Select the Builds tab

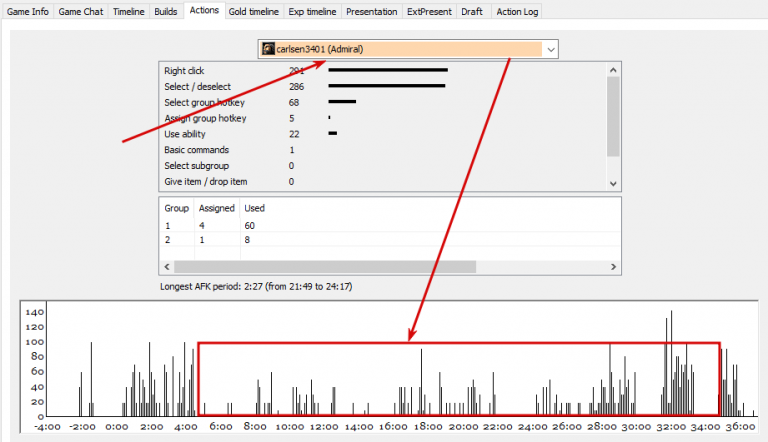[166, 11]
